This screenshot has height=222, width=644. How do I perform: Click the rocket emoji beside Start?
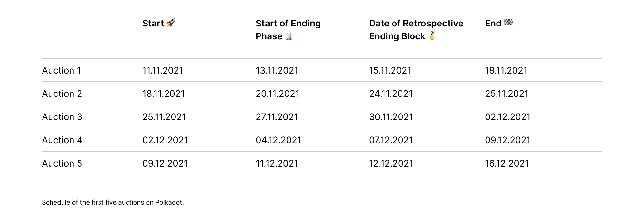(171, 23)
